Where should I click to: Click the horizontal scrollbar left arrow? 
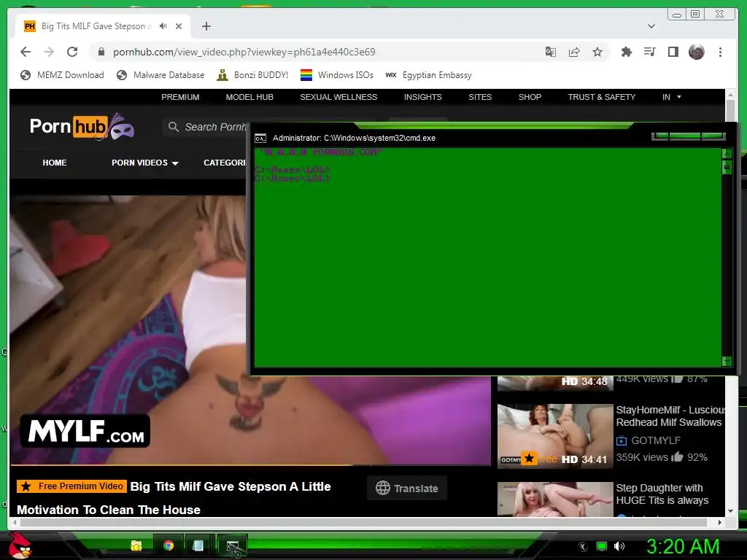click(15, 522)
